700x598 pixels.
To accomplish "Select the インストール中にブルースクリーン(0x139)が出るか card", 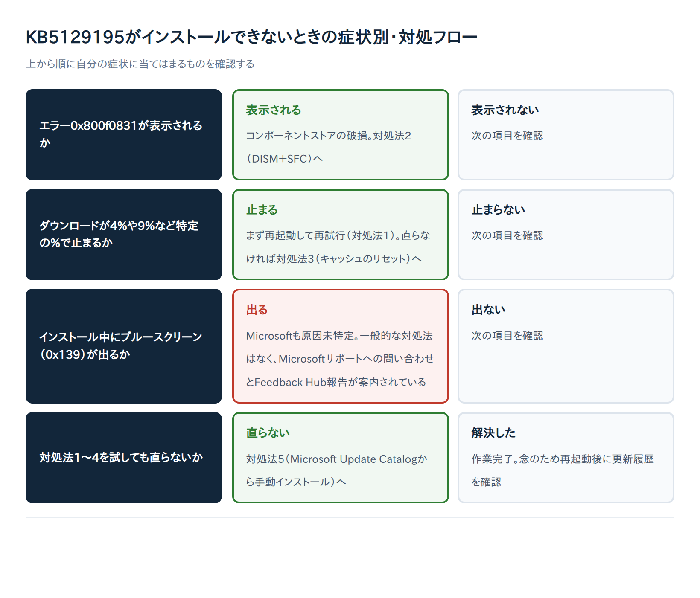I will (x=124, y=346).
